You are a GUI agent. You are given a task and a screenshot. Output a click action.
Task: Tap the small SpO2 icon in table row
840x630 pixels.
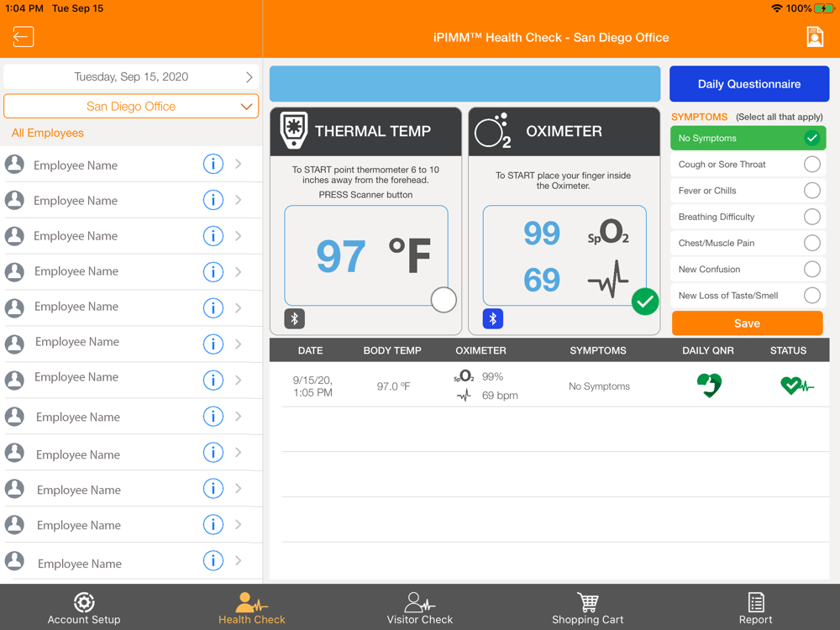pos(464,376)
